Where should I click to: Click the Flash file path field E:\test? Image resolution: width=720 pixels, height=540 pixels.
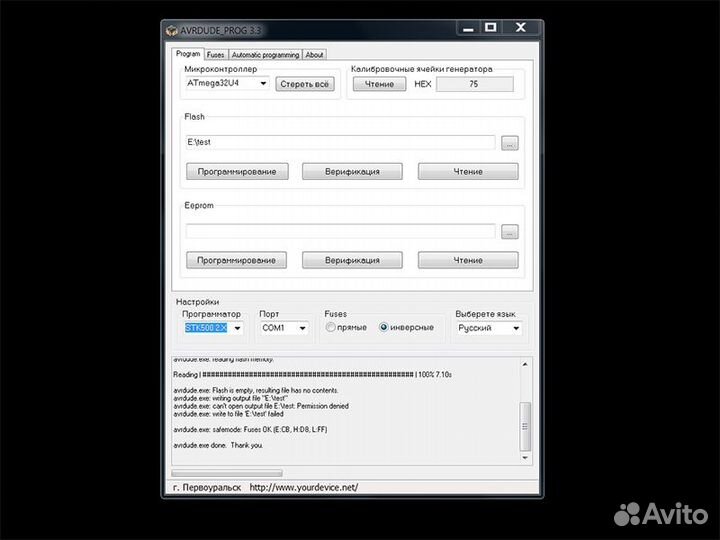tap(340, 142)
